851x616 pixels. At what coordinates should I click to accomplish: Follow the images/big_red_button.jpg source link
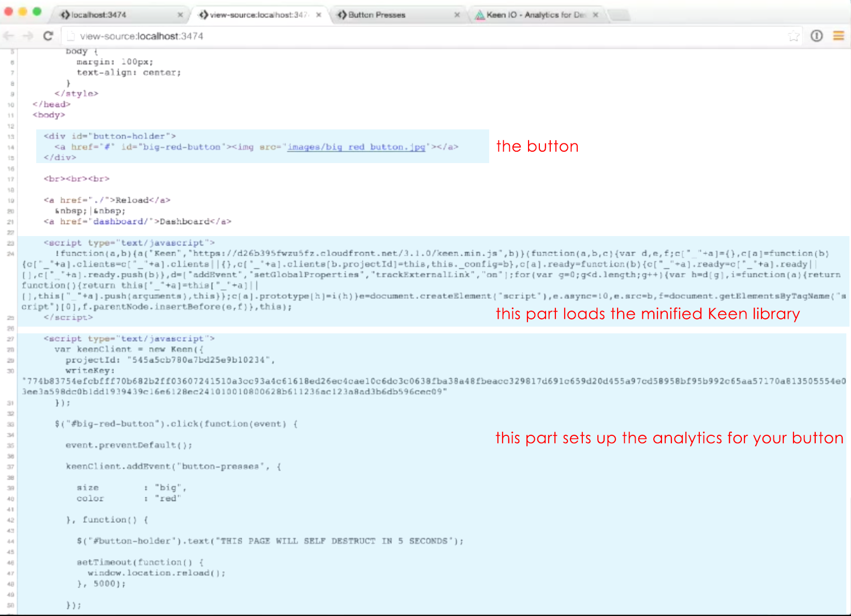(356, 147)
